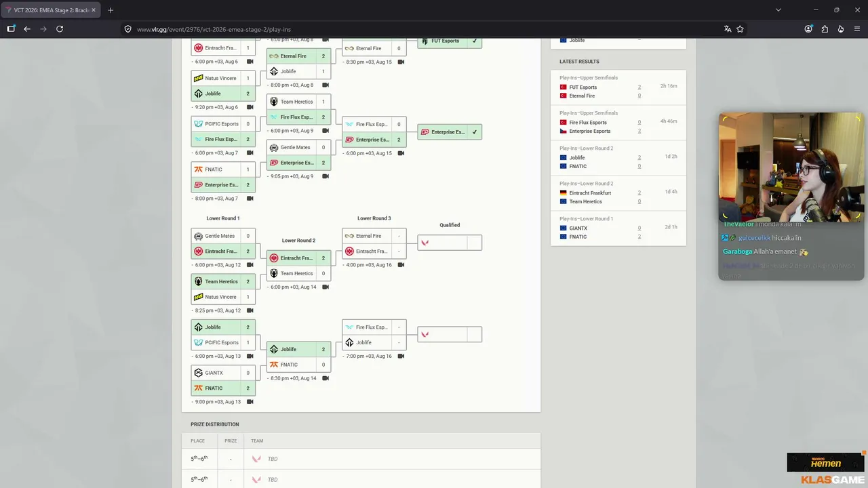The image size is (868, 488).
Task: Click the 'Lower Round 1' bracket heading
Action: [x=223, y=218]
